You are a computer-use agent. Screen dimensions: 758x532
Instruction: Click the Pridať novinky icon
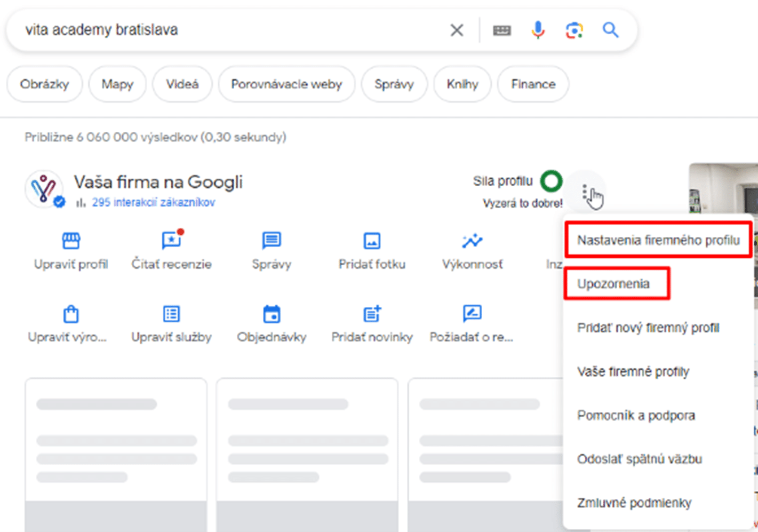(x=372, y=314)
